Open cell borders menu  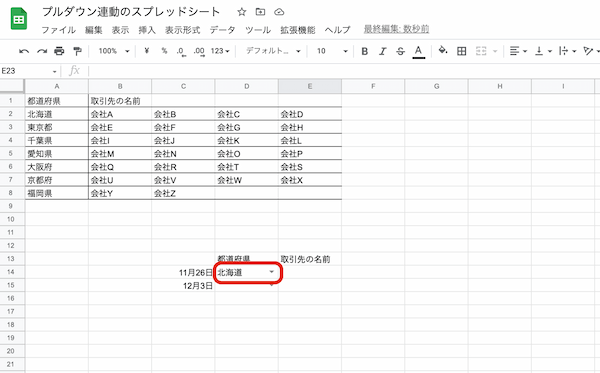point(462,51)
